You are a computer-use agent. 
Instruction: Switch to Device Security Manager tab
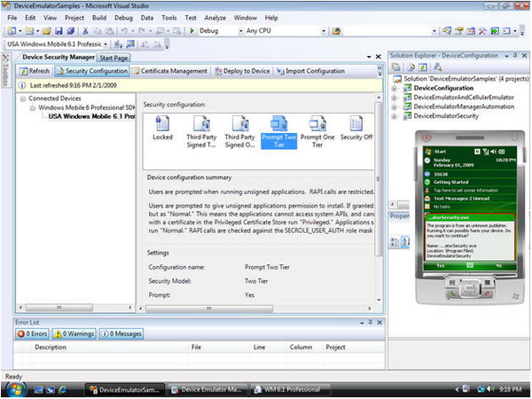coord(59,57)
